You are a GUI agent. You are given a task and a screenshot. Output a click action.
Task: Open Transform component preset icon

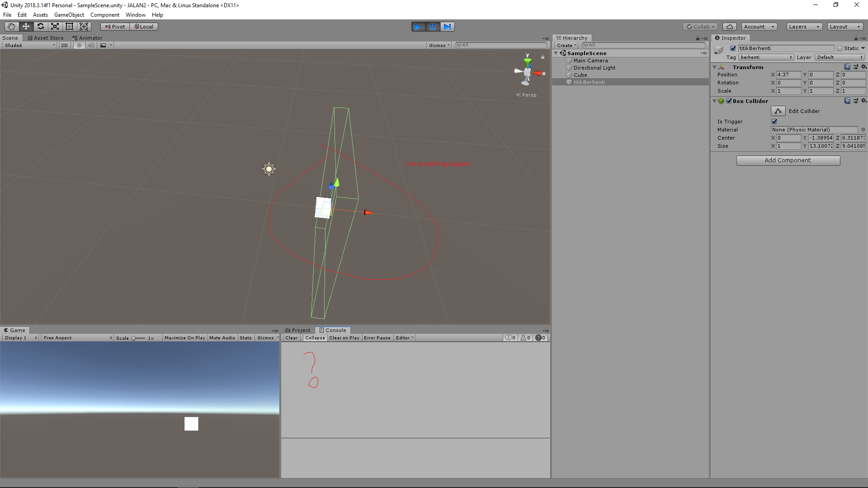[856, 67]
